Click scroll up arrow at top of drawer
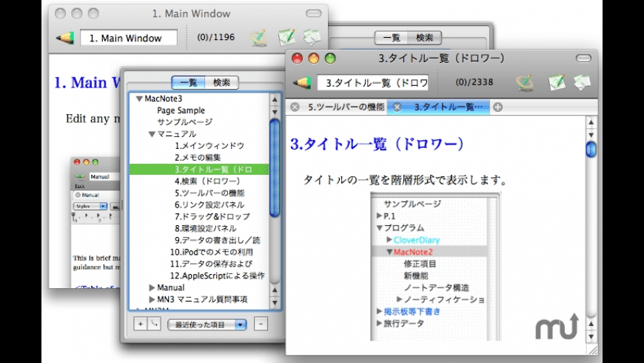644x363 pixels. [275, 99]
